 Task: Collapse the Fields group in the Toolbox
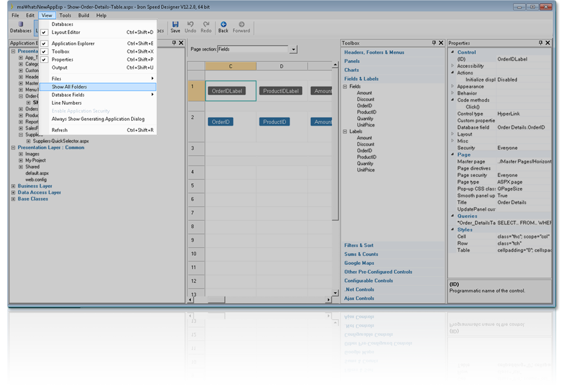[x=344, y=86]
